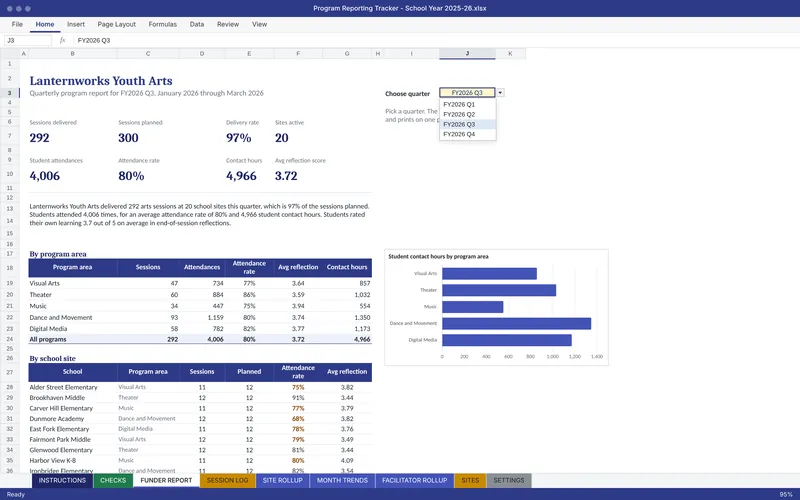Click the fx insert function icon

(x=62, y=40)
